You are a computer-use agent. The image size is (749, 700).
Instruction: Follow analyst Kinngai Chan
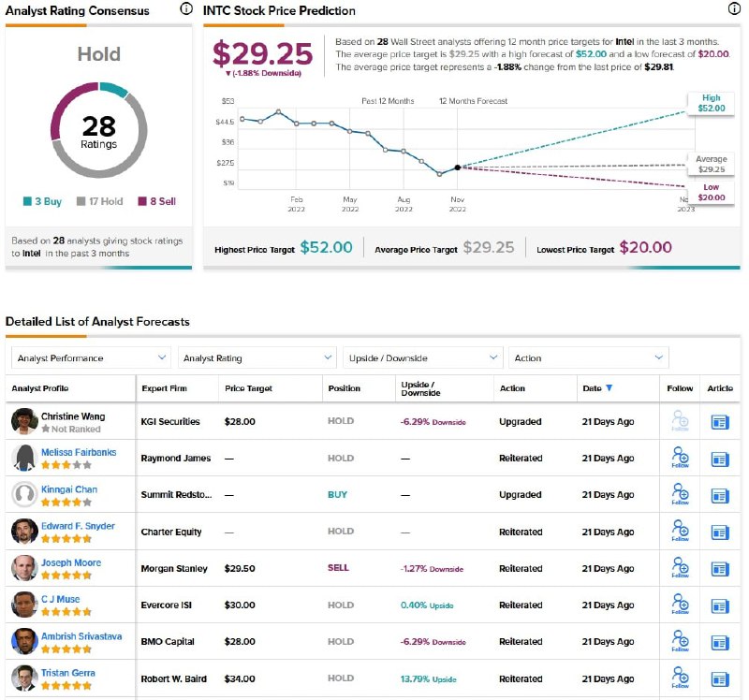tap(680, 494)
